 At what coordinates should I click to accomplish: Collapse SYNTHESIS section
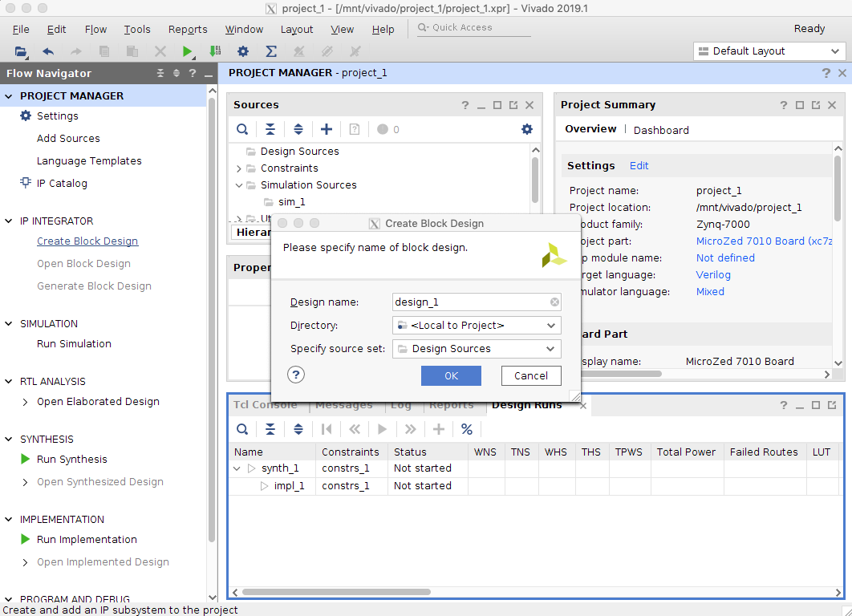[9, 439]
